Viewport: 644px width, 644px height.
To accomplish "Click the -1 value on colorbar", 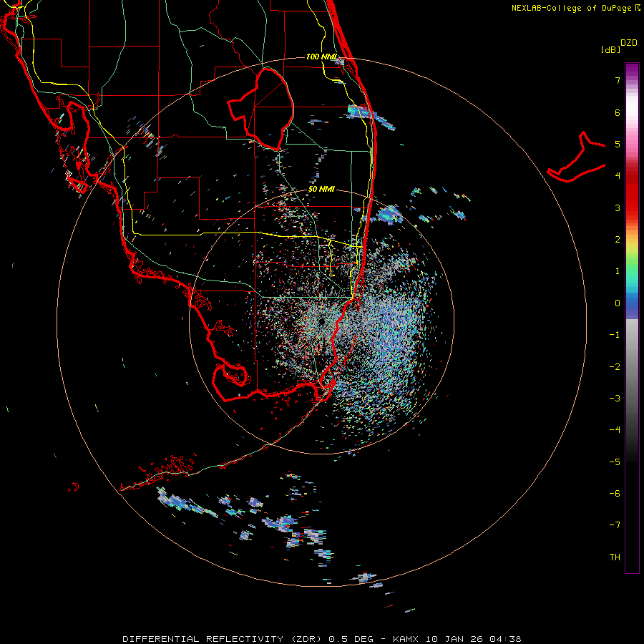I will [615, 335].
